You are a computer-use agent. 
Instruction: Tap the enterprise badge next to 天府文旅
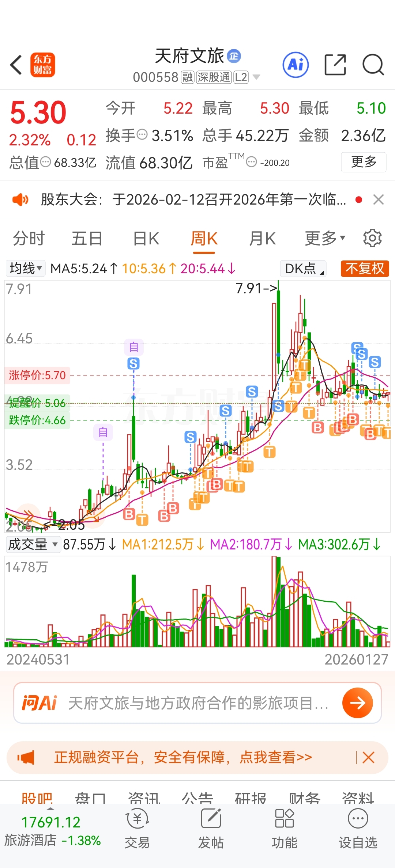coord(234,56)
